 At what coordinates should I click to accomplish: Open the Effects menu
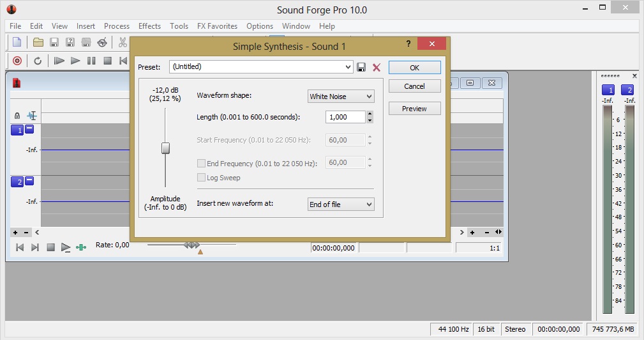point(149,26)
